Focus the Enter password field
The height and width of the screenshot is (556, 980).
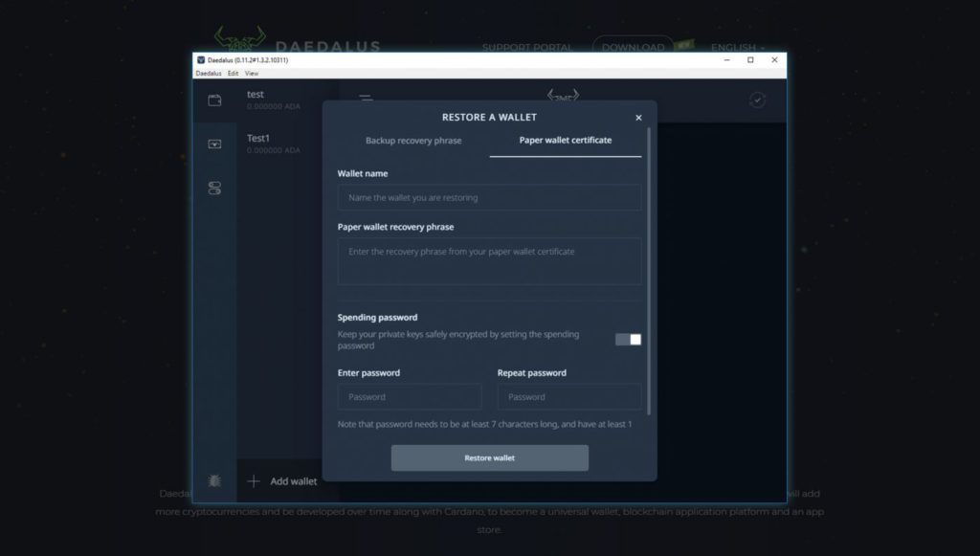tap(410, 397)
